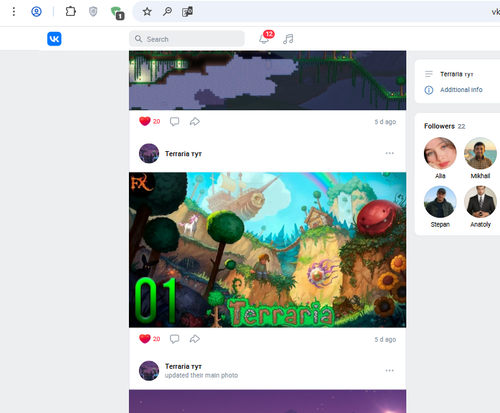Open the Chrome three-dot menu

(14, 12)
